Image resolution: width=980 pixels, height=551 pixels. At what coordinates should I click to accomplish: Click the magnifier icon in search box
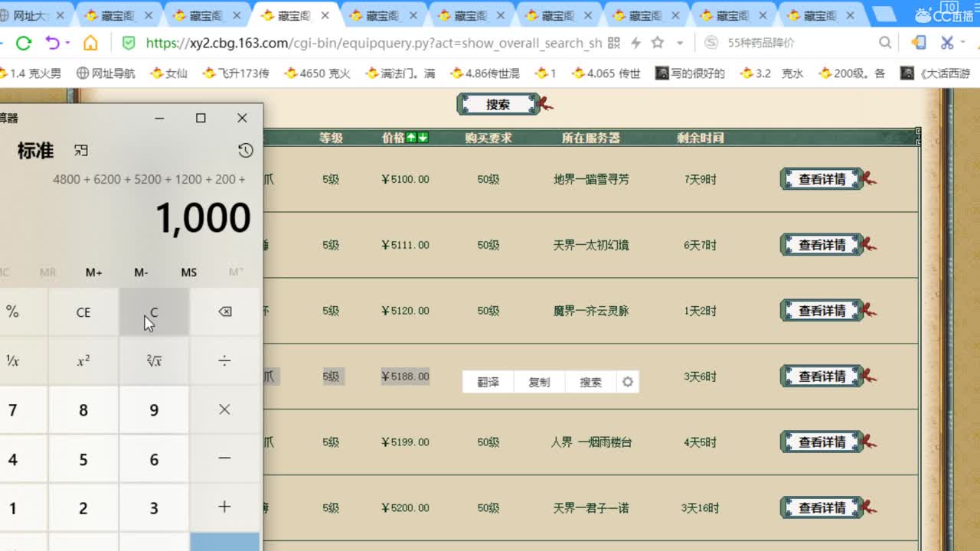click(x=885, y=44)
